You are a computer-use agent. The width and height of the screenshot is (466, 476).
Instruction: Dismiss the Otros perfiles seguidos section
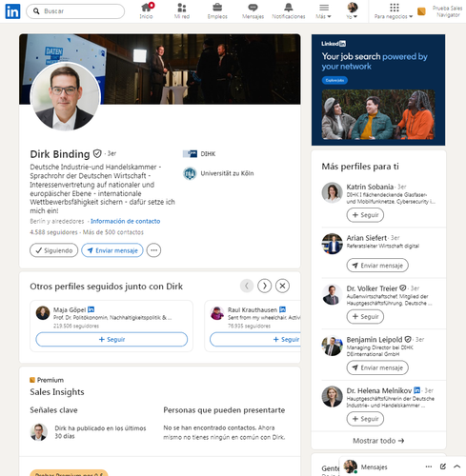click(282, 286)
